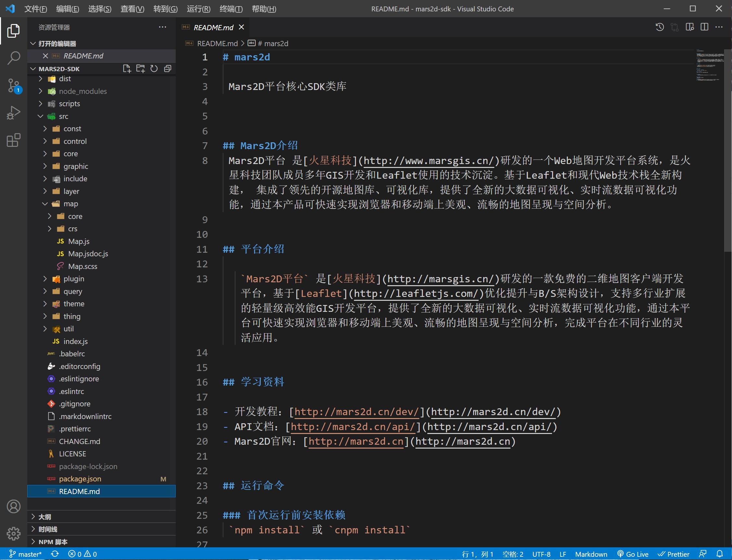The height and width of the screenshot is (560, 732).
Task: Click README.md in the breadcrumb
Action: click(217, 44)
